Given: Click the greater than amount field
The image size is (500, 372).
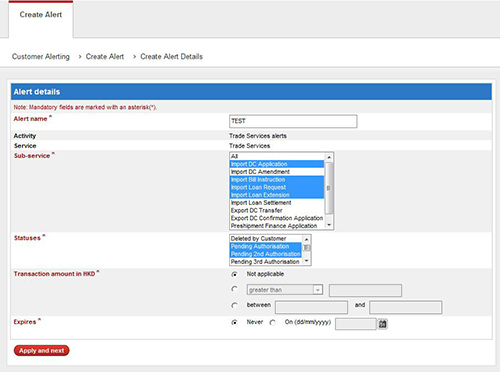Looking at the screenshot, I should coord(365,290).
